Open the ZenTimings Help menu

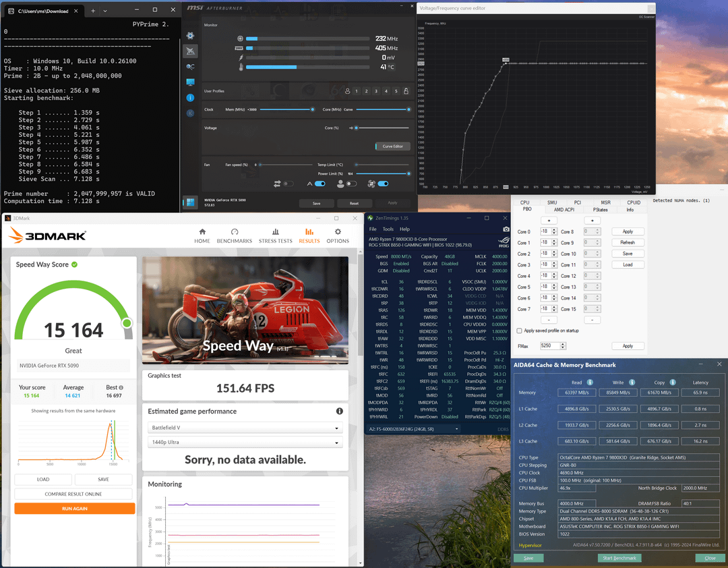[405, 229]
